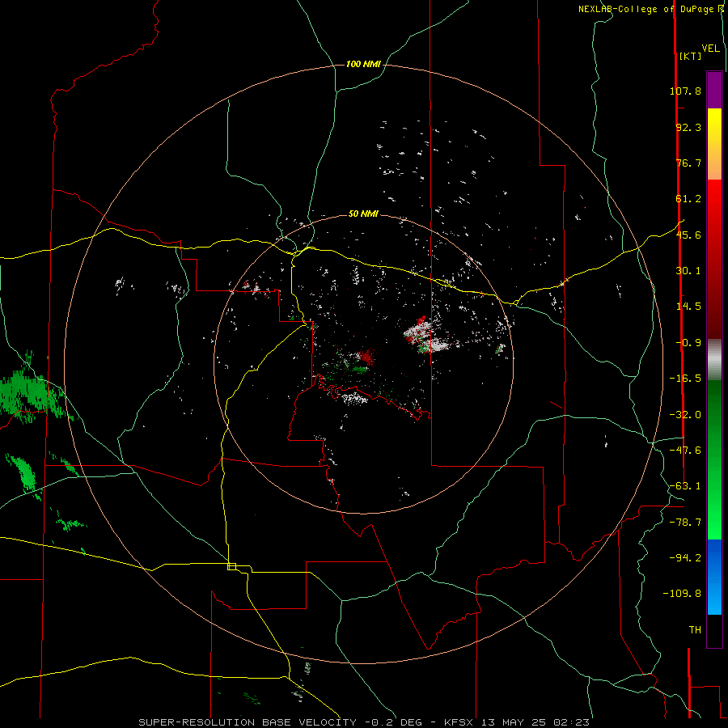
Task: Click the -47.6 velocity scale value
Action: point(685,451)
